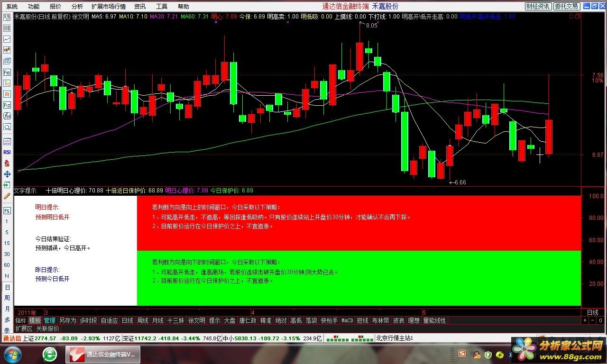The width and height of the screenshot is (607, 364).
Task: Click the grid table icon in left sidebar
Action: point(7,28)
